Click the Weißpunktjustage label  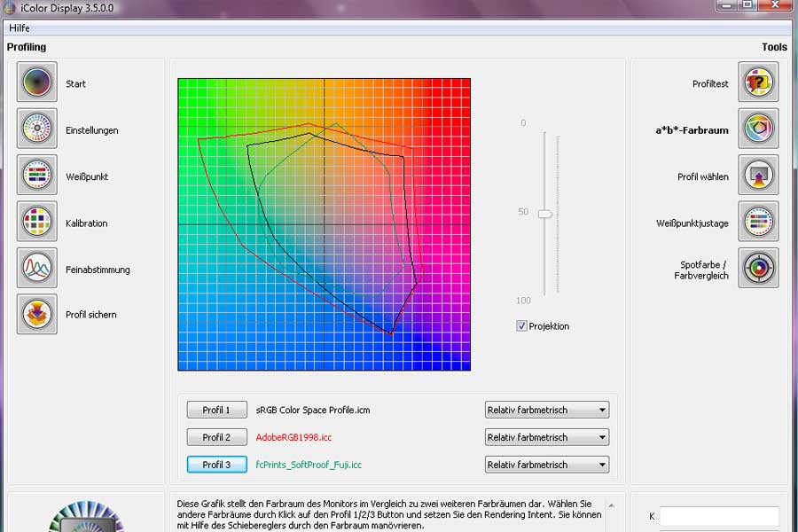tap(692, 223)
